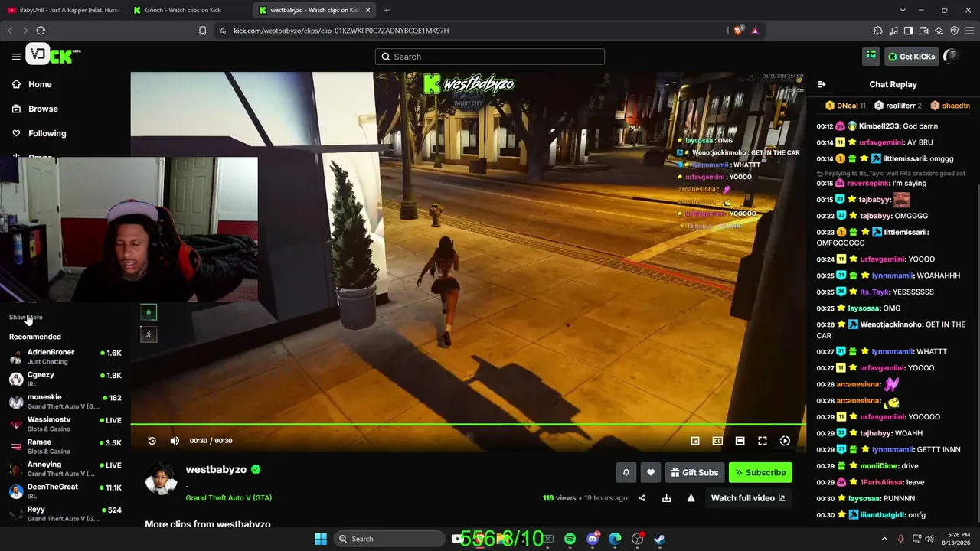
Task: Open the Brave Shields icon
Action: (x=738, y=31)
